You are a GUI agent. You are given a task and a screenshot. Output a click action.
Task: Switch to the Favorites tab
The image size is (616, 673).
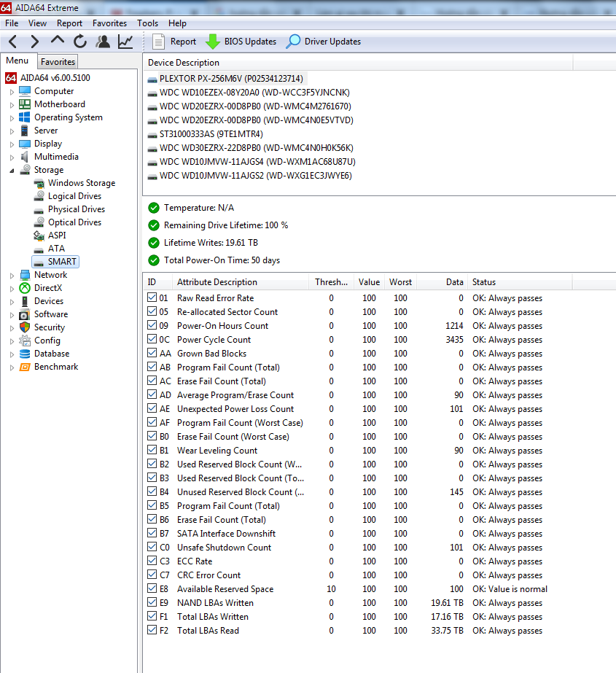tap(58, 62)
